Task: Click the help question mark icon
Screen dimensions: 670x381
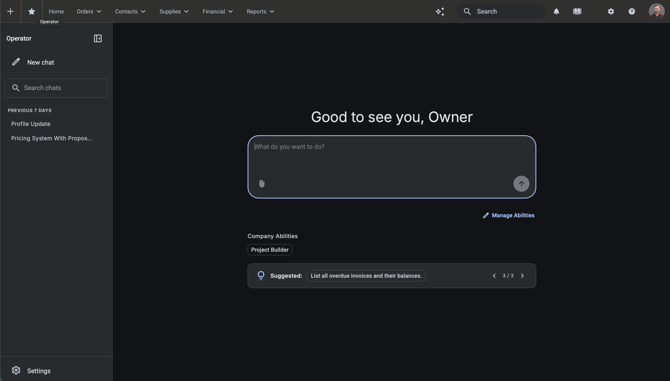Action: [x=632, y=12]
